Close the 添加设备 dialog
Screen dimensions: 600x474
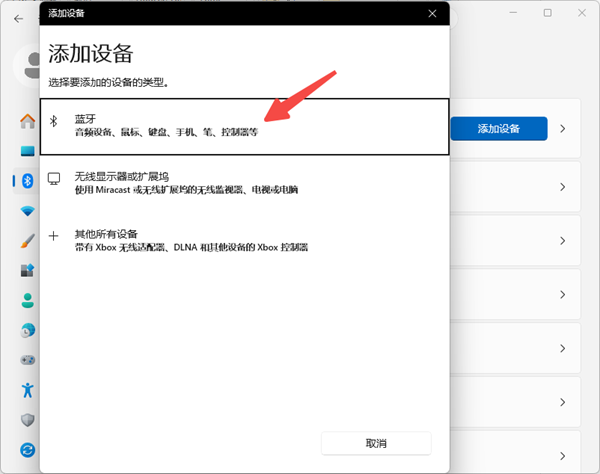click(432, 14)
